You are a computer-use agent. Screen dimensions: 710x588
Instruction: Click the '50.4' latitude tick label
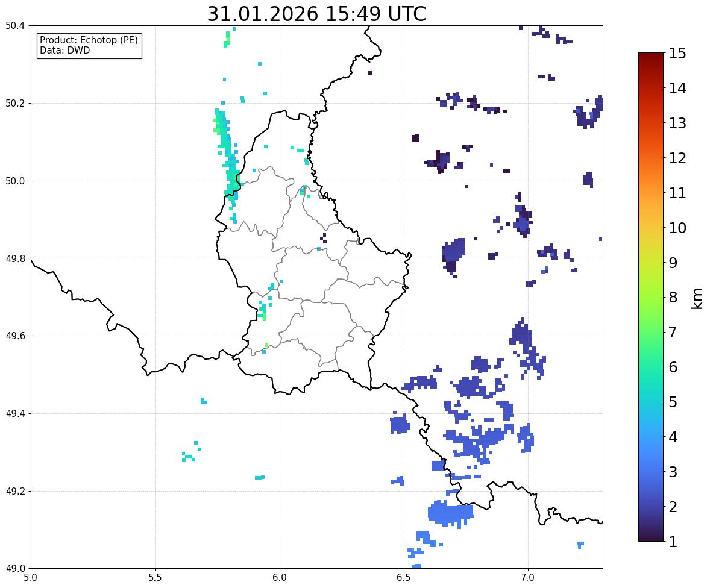pyautogui.click(x=15, y=26)
